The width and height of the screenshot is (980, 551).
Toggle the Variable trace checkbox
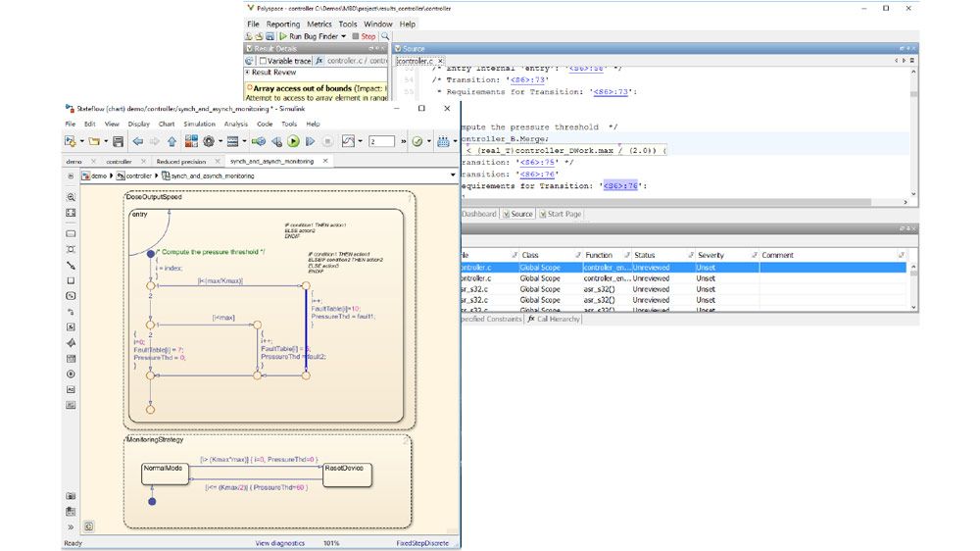coord(263,61)
